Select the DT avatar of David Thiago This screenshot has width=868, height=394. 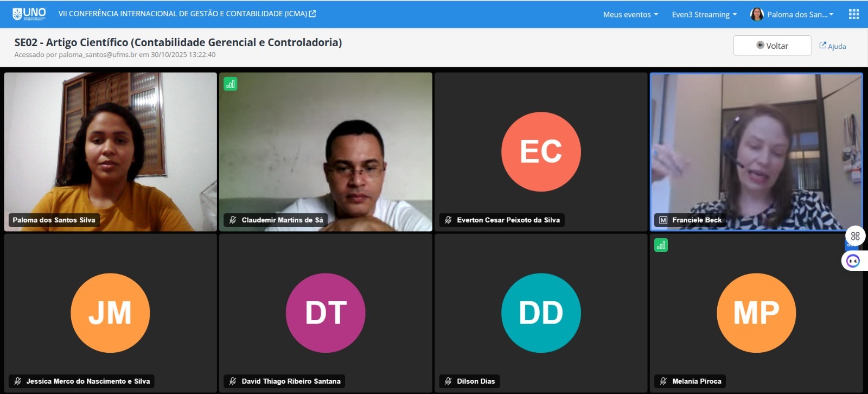(325, 313)
